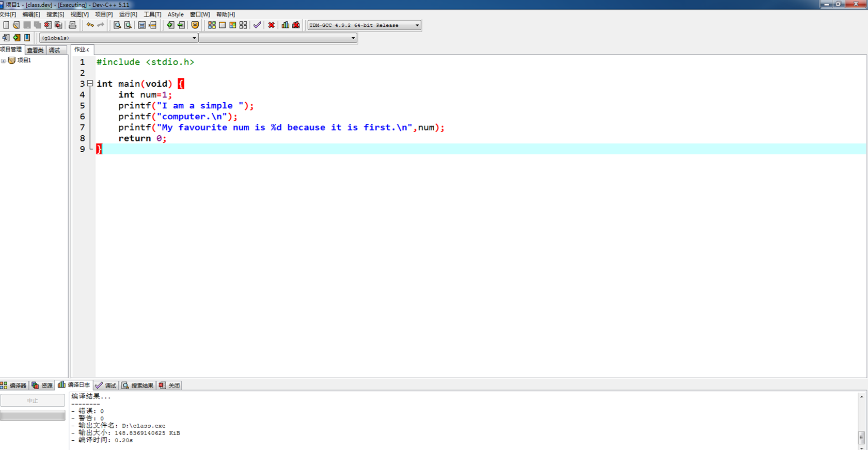
Task: Switch to the 调试 bottom tab
Action: tap(106, 385)
